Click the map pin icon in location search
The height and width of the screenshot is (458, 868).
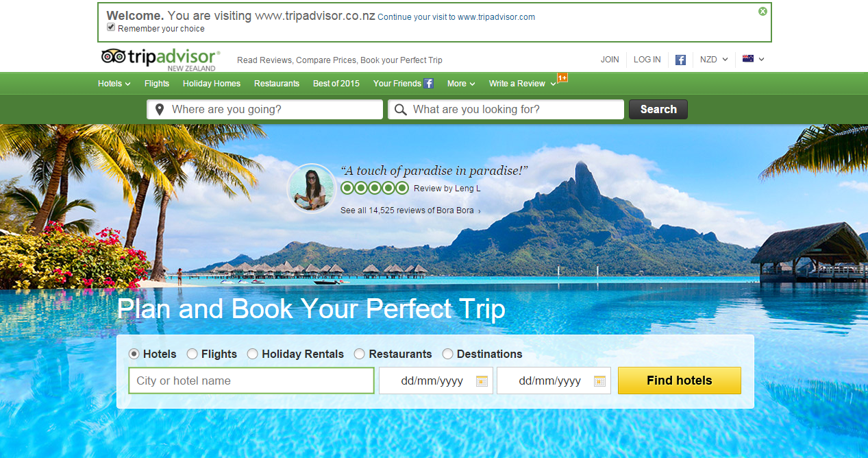(x=160, y=110)
